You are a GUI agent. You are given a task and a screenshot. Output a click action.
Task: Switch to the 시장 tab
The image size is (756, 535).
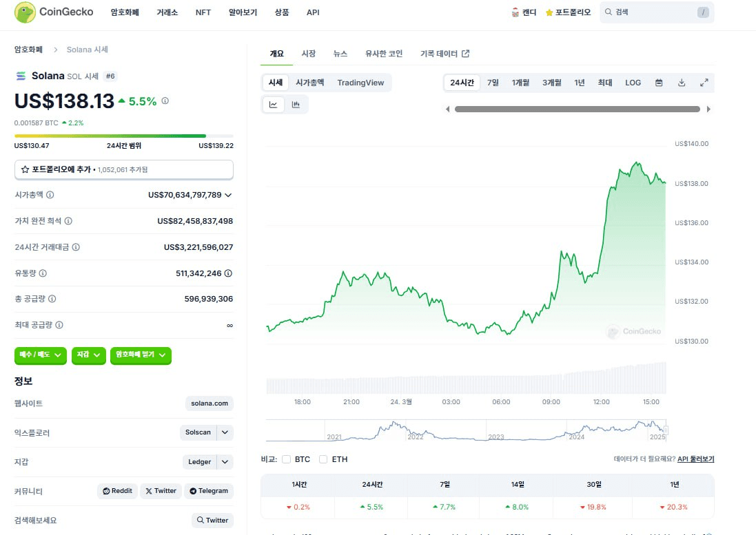click(x=308, y=54)
